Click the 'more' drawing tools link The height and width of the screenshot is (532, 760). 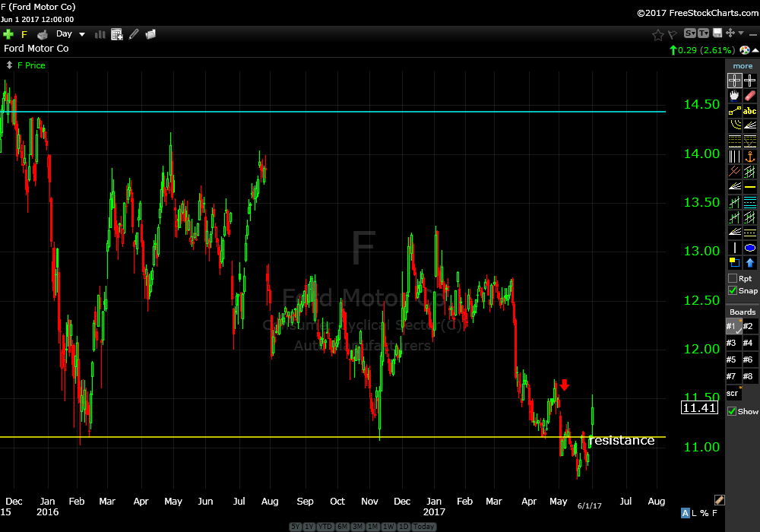coord(743,66)
